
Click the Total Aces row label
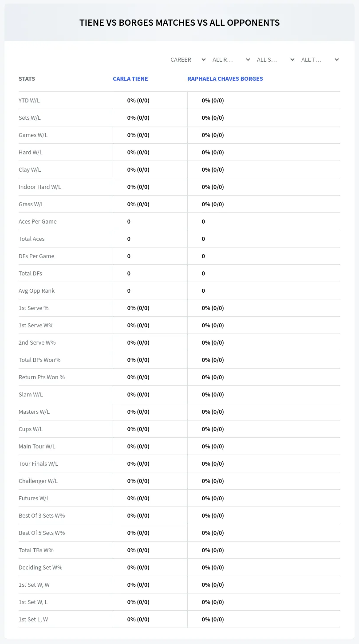[32, 239]
